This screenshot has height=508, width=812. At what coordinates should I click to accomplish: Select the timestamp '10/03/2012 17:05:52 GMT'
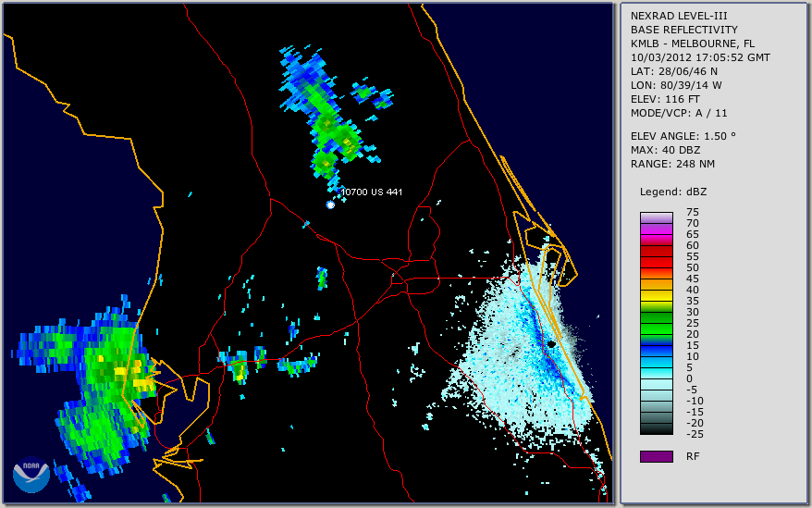(x=700, y=57)
